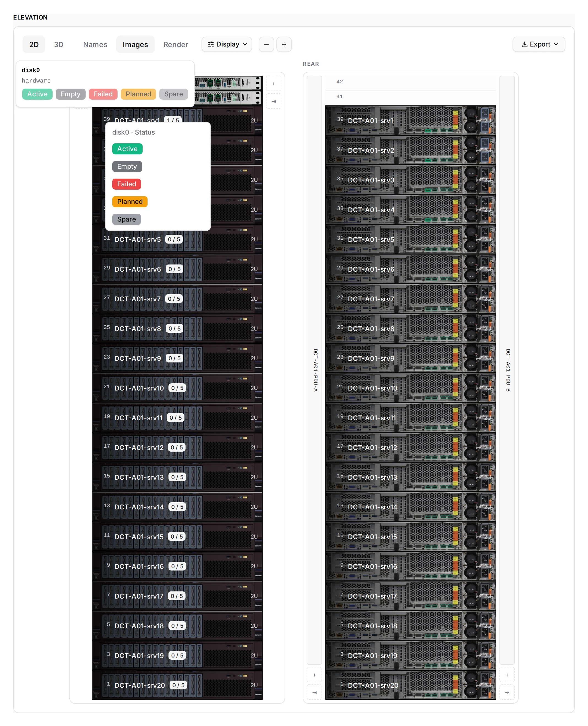Select DCT-A01-srv16 in the front rack
Viewport: 588px width, 726px height.
point(177,566)
